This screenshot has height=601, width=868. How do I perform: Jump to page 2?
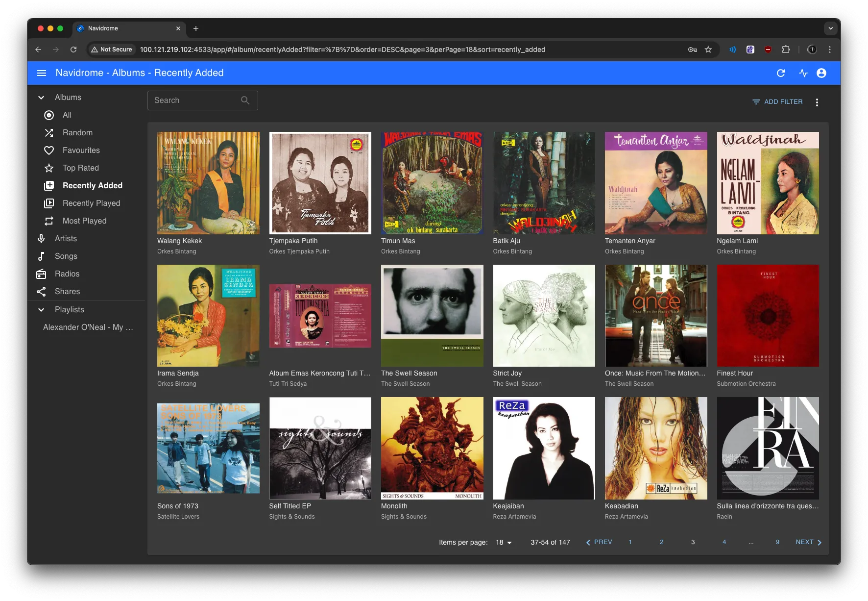click(x=661, y=542)
